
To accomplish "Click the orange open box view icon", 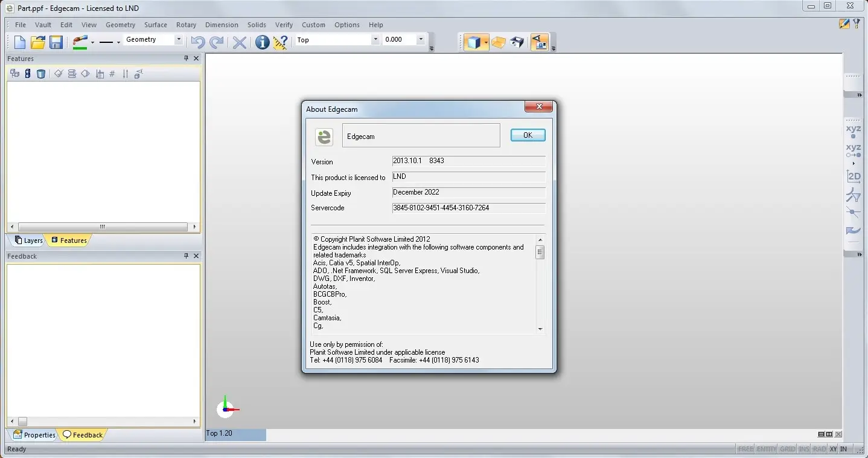I will tap(498, 42).
